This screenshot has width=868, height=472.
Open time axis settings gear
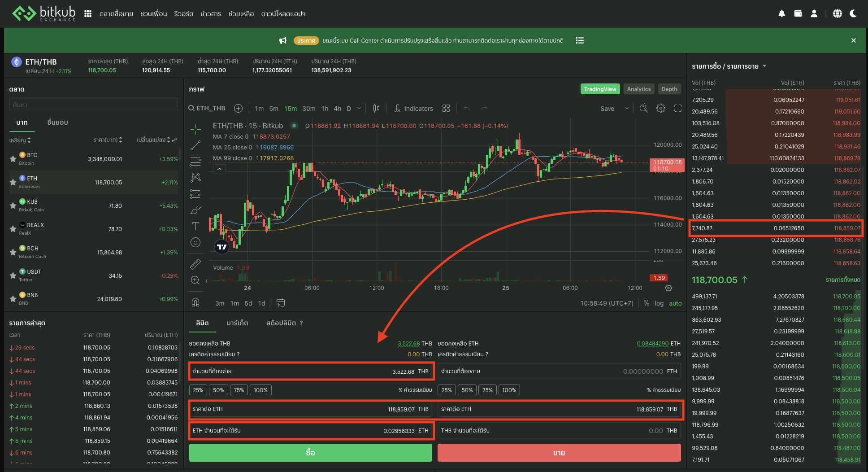[668, 288]
